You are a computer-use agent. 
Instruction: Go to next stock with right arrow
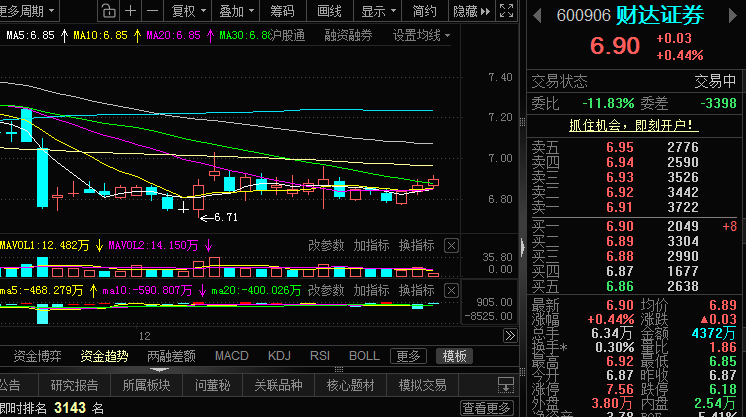coord(733,16)
